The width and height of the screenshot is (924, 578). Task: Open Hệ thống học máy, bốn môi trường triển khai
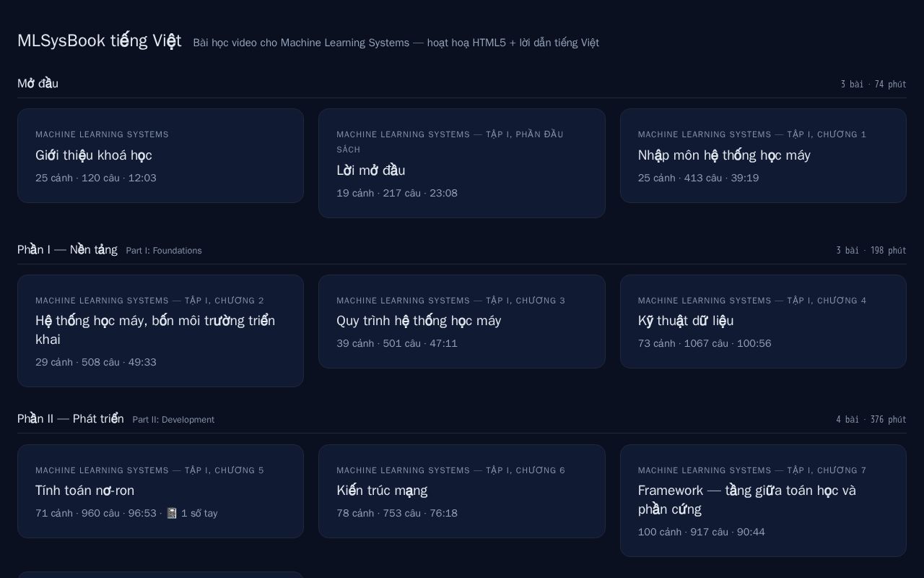click(160, 331)
